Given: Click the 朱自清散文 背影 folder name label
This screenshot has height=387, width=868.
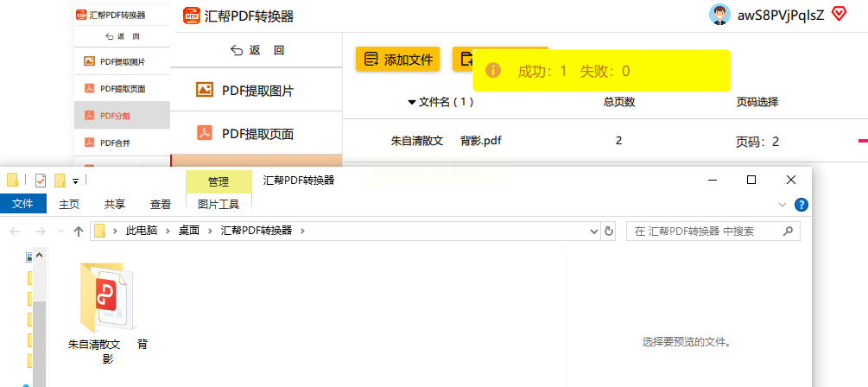Looking at the screenshot, I should (x=108, y=351).
